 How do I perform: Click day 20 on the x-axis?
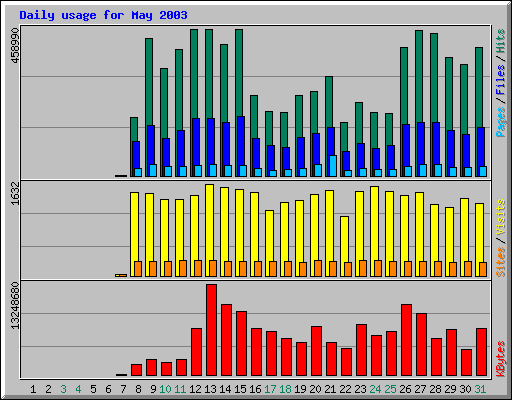[x=315, y=389]
